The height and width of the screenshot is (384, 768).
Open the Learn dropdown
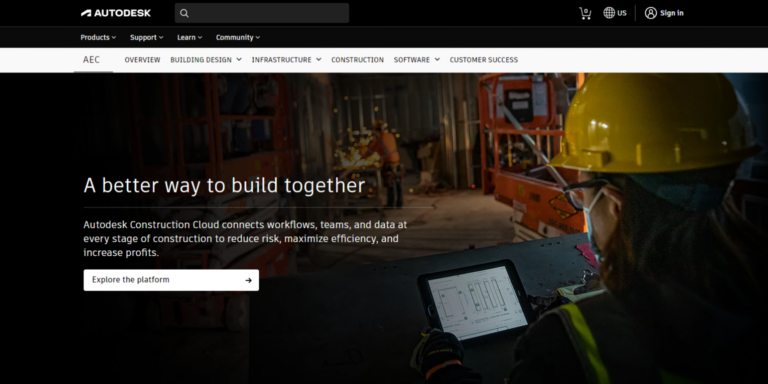point(190,37)
